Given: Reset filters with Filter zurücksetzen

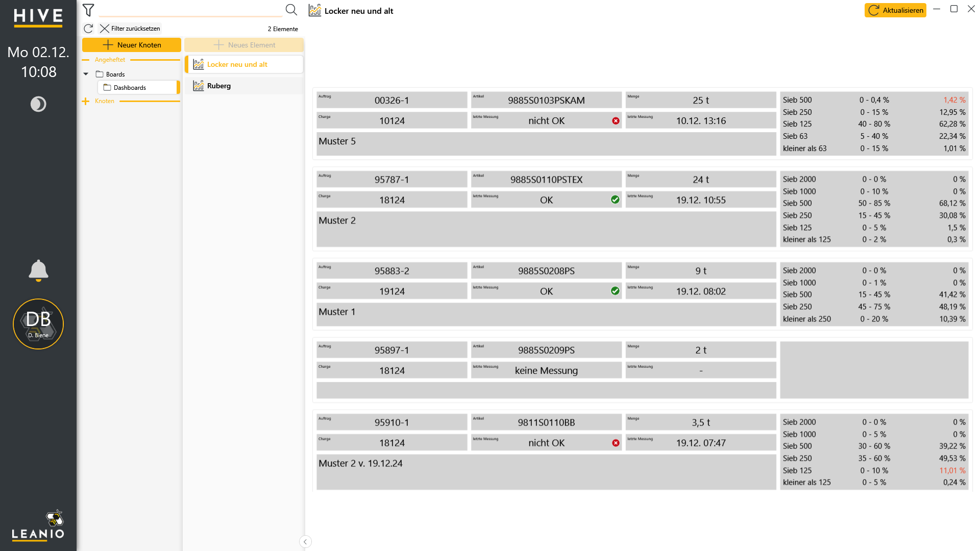Looking at the screenshot, I should (130, 29).
